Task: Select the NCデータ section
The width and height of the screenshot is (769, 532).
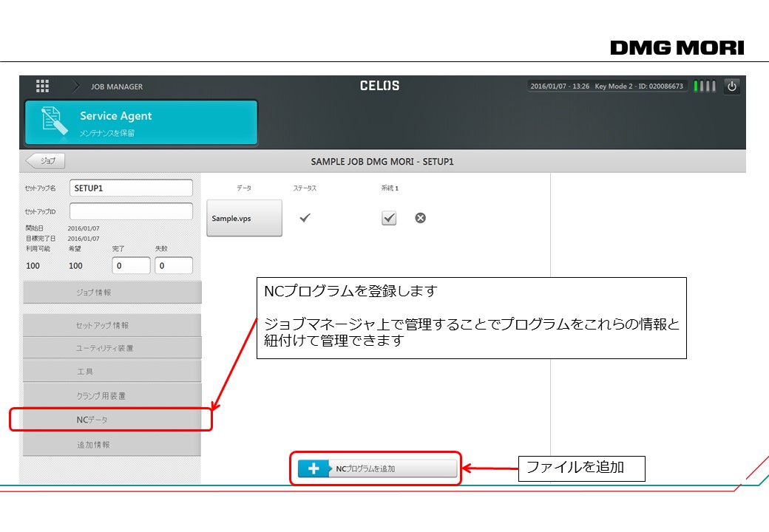Action: coord(112,420)
